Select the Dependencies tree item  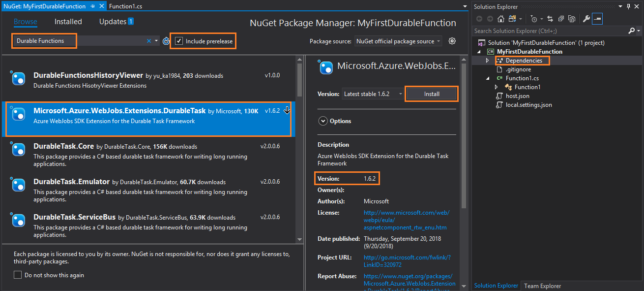coord(524,61)
